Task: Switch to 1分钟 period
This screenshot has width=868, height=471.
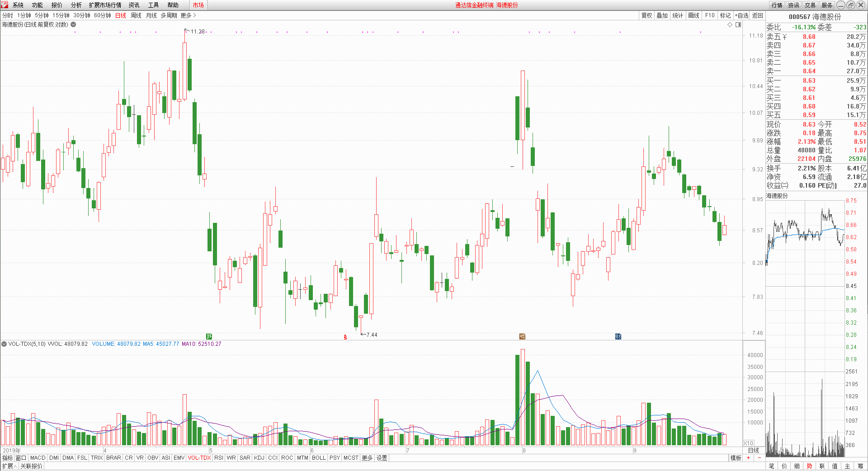Action: coord(24,15)
